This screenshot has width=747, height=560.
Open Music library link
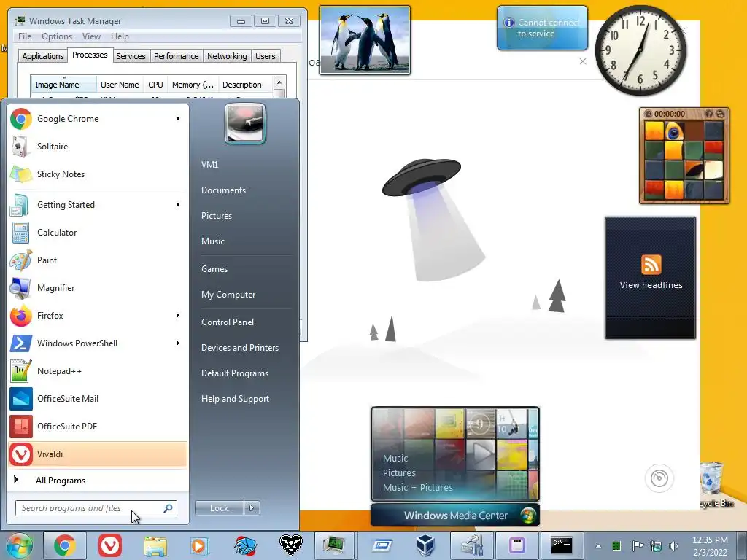(x=212, y=241)
